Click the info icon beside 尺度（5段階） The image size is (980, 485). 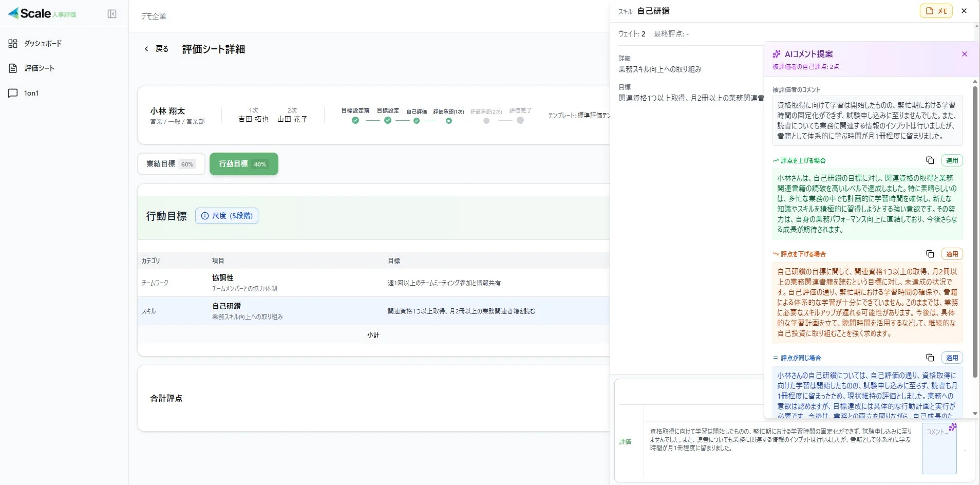click(205, 216)
